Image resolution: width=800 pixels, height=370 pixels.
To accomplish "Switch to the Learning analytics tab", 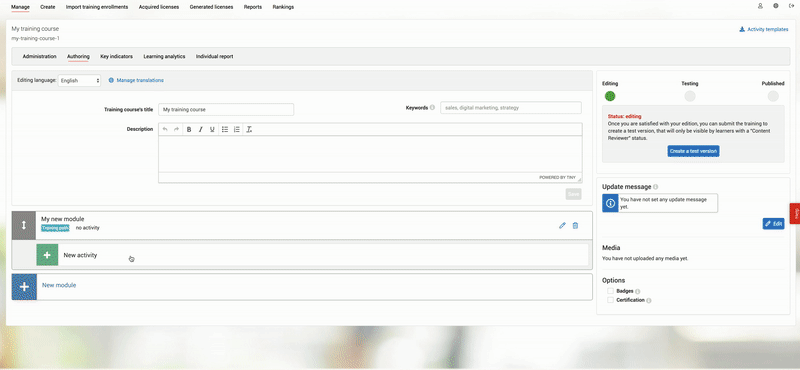I will point(164,57).
